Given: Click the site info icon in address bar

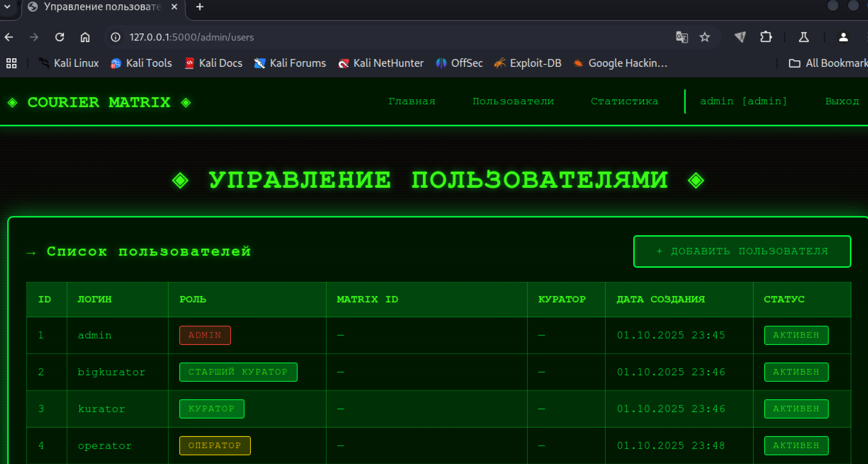Looking at the screenshot, I should pyautogui.click(x=115, y=37).
